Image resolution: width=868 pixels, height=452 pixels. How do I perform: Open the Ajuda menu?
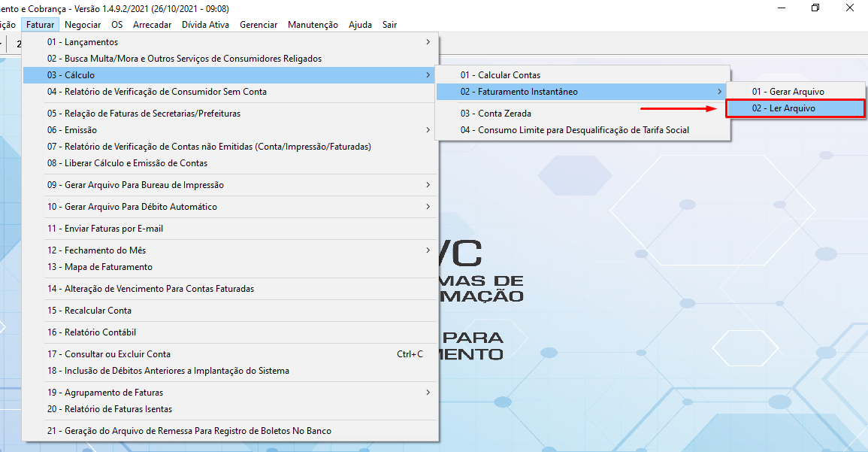tap(360, 25)
